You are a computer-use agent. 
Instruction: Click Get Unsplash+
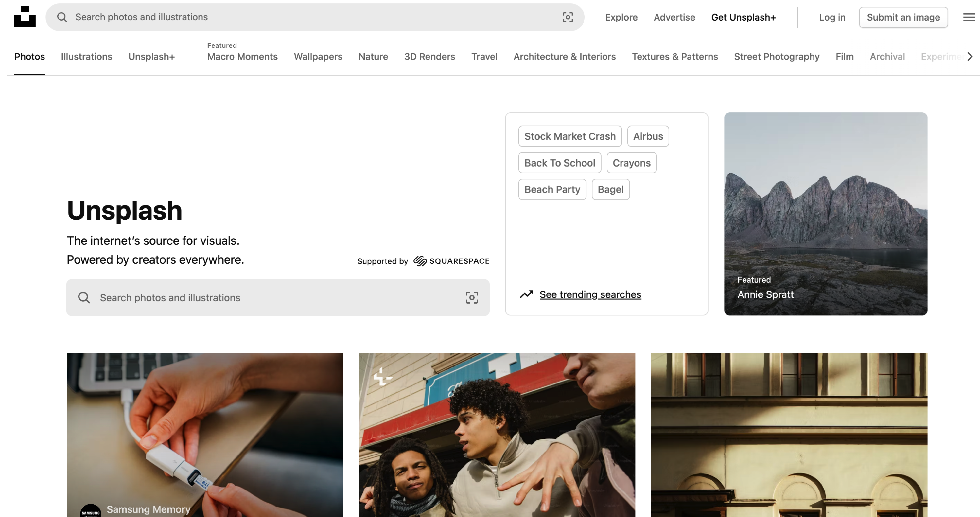(x=744, y=17)
